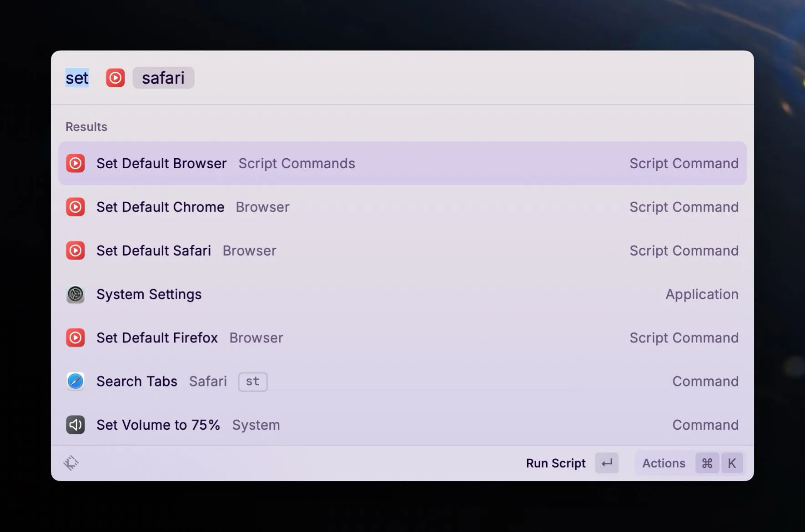Open the System Settings app icon
This screenshot has width=805, height=532.
(75, 294)
